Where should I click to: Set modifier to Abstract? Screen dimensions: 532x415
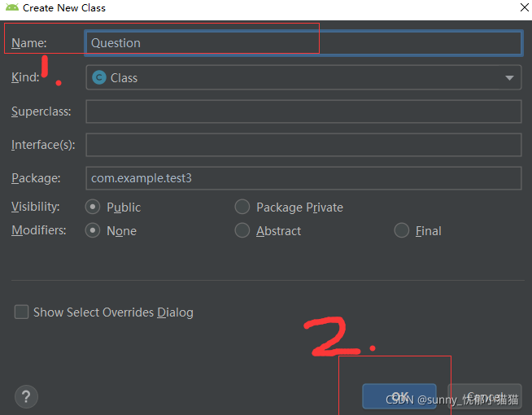pyautogui.click(x=242, y=230)
